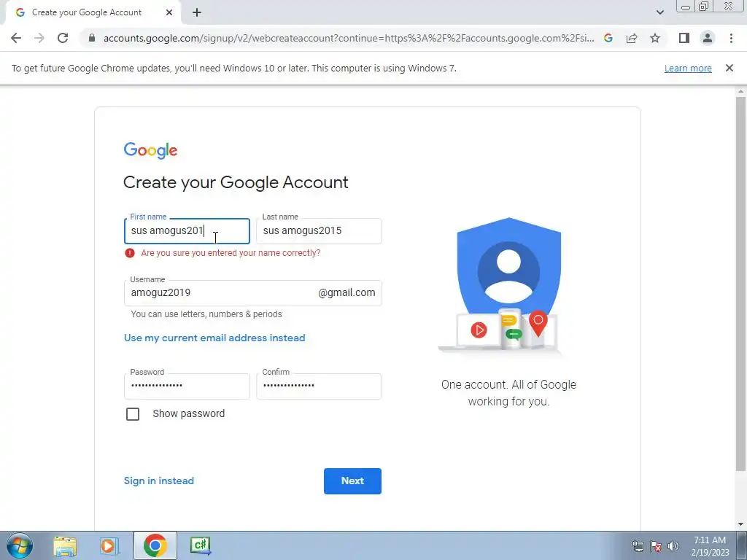Click the Password input field
747x560 pixels.
[x=187, y=386]
